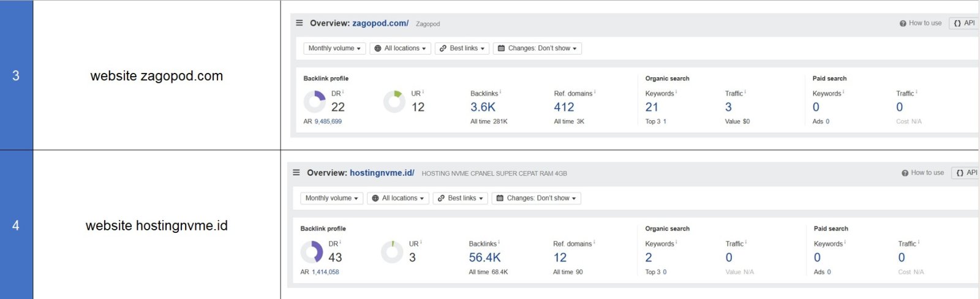Click 'All time 90' text
The height and width of the screenshot is (299, 980).
[568, 272]
